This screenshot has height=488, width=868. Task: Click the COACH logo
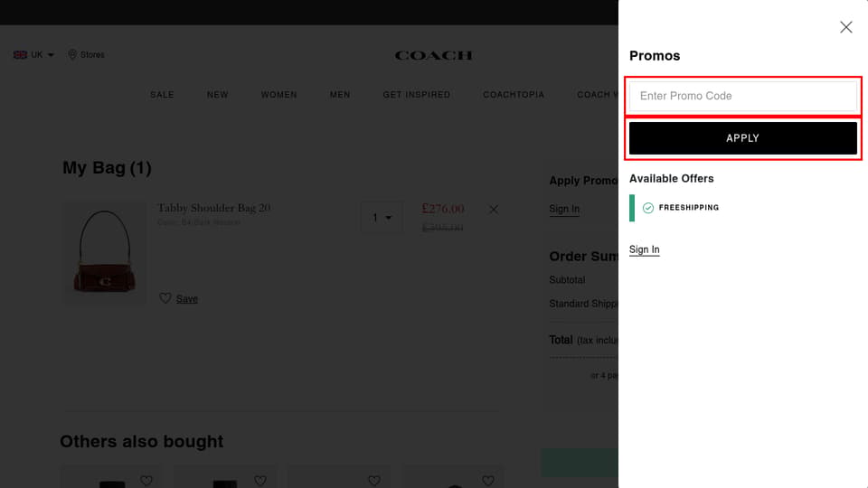(433, 55)
